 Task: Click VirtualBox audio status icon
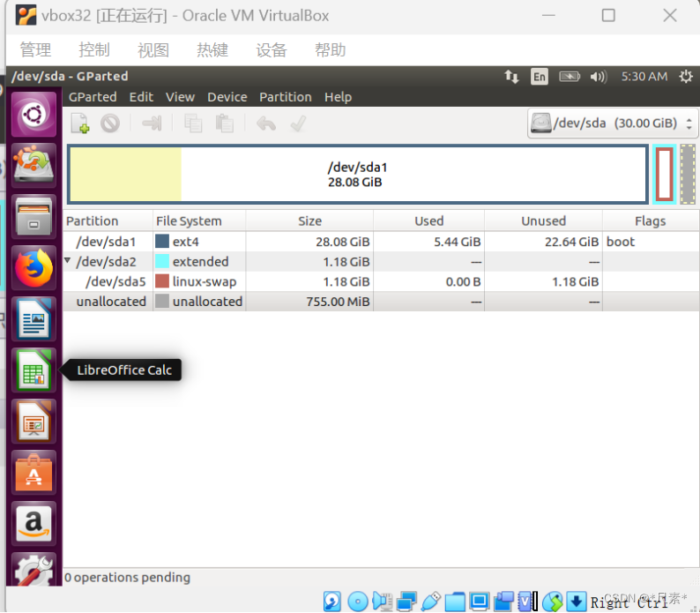tap(382, 602)
